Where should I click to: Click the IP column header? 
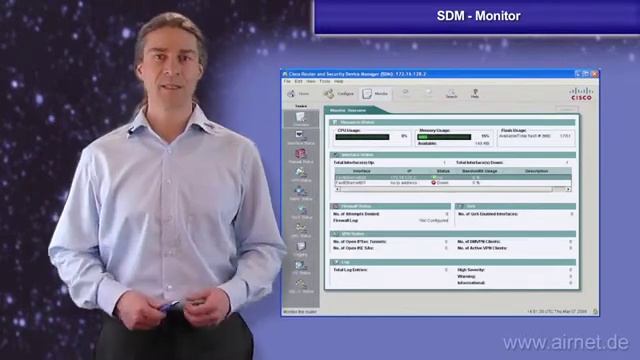pos(409,171)
